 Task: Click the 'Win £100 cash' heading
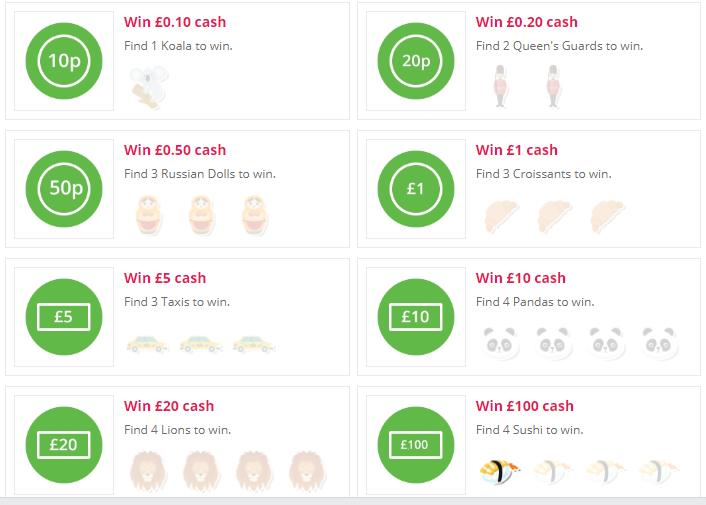click(525, 406)
